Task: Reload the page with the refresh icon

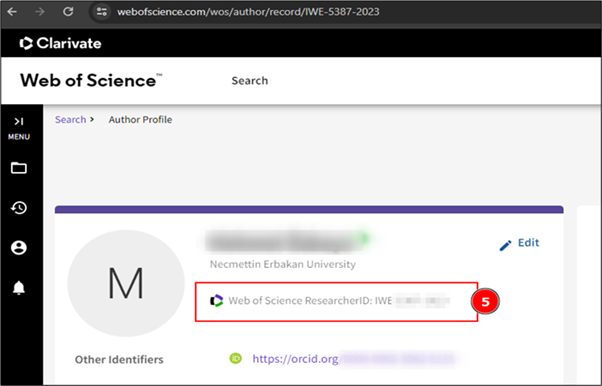Action: [68, 12]
